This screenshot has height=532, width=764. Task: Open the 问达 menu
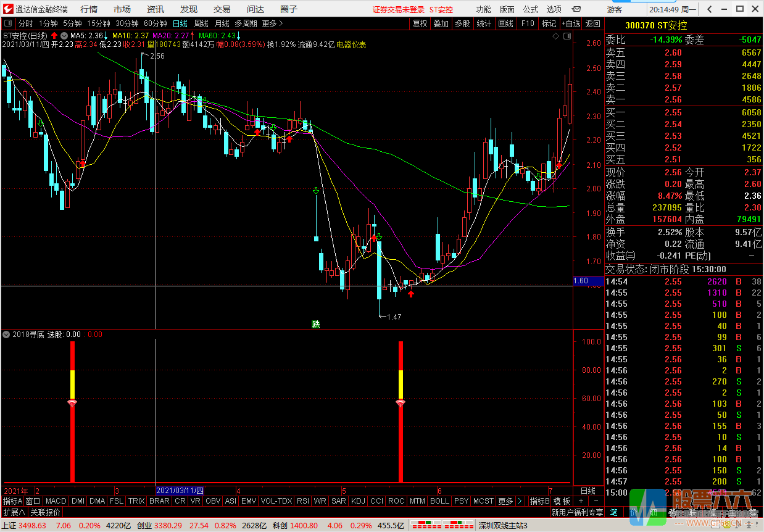pyautogui.click(x=255, y=9)
